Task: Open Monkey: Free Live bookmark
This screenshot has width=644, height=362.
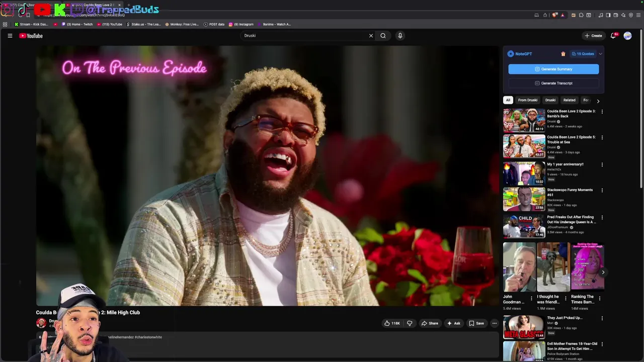Action: click(x=182, y=24)
